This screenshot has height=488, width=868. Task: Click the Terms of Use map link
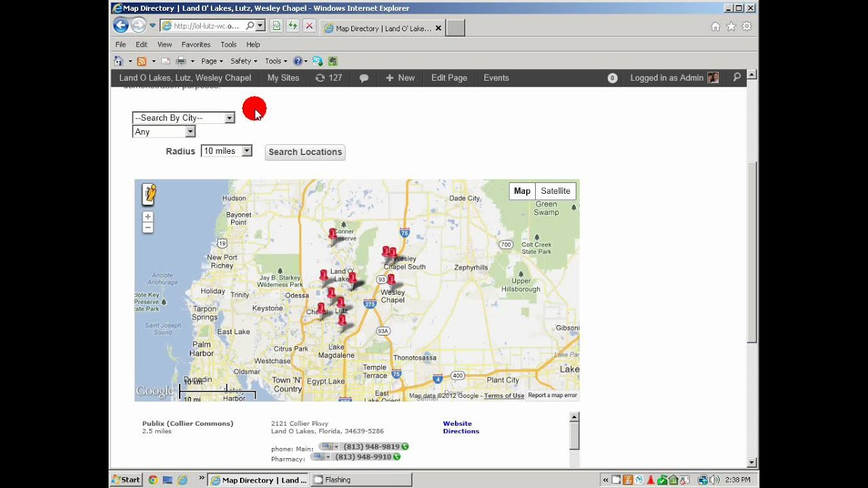(x=504, y=396)
